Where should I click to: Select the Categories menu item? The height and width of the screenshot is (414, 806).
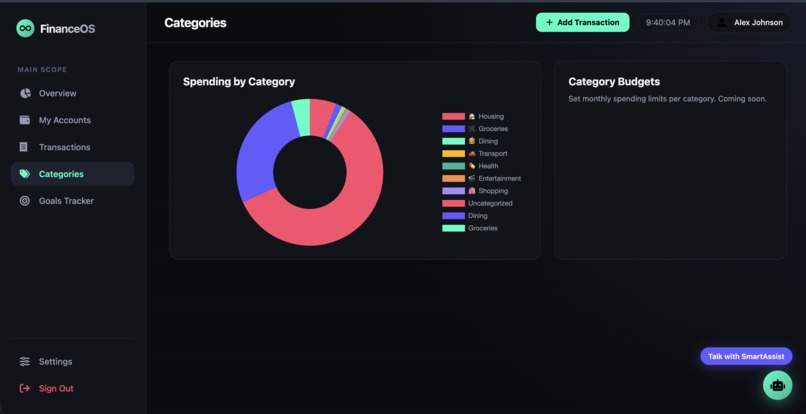pos(72,174)
